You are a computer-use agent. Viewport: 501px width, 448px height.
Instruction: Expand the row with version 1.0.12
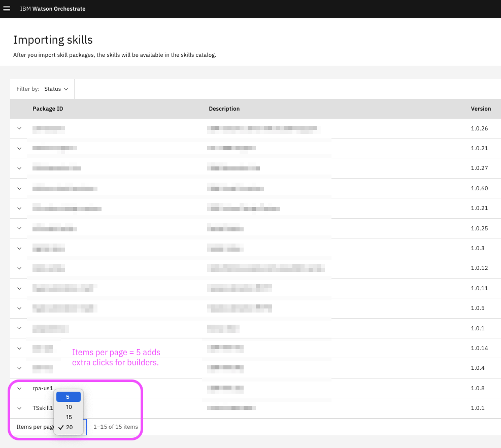pos(19,268)
